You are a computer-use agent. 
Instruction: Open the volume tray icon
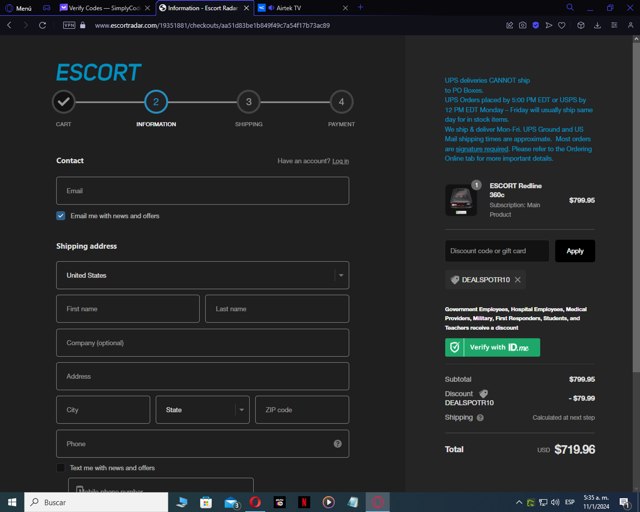tap(555, 502)
